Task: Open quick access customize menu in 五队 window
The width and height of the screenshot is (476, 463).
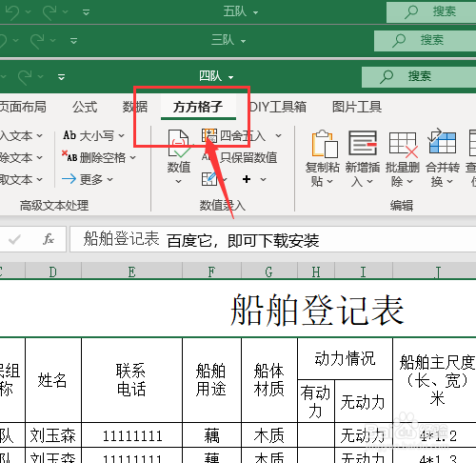Action: coord(86,12)
